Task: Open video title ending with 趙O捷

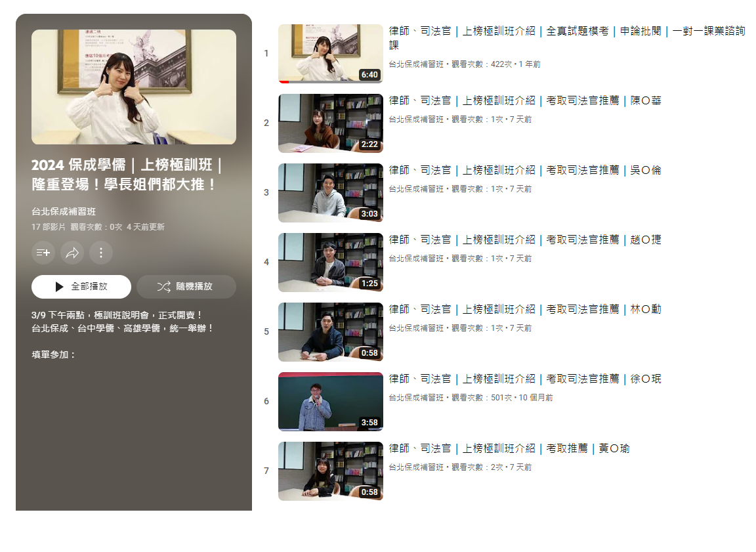Action: 525,240
